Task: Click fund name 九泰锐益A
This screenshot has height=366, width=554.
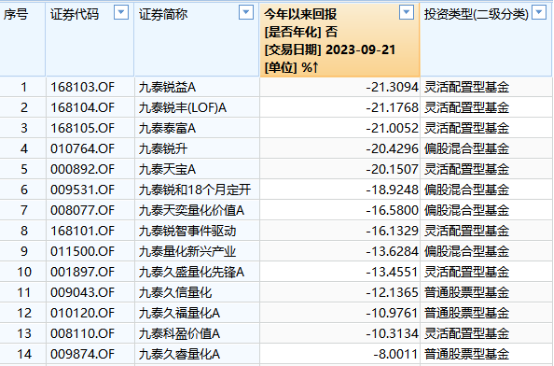Action: 167,87
